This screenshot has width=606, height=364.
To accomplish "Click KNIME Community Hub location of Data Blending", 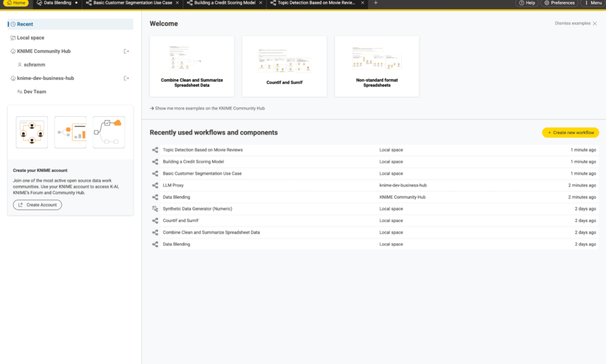I will coord(402,197).
